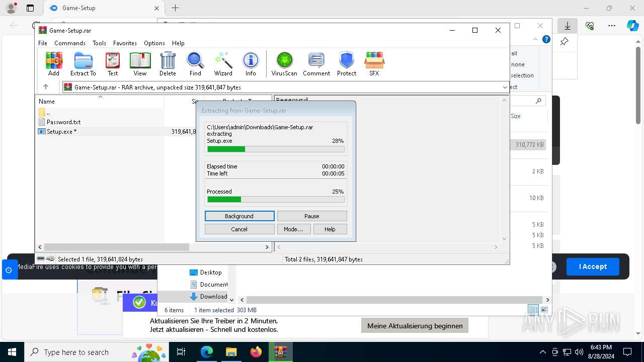Open Edge browser essentials heart icon
644x362 pixels.
point(590,26)
